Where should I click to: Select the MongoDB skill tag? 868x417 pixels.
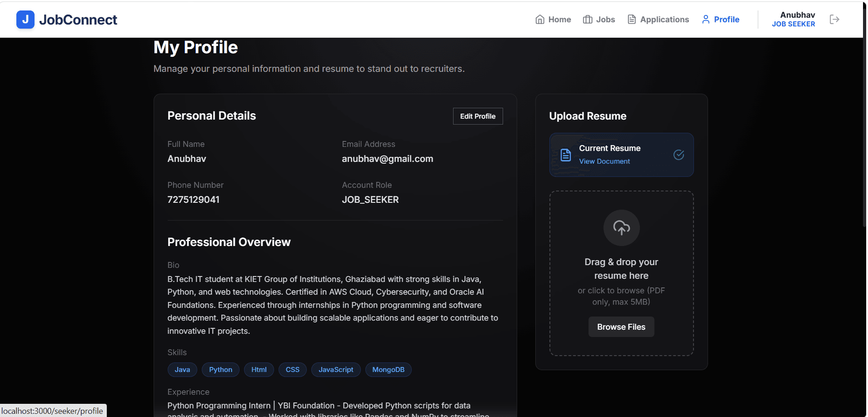point(388,370)
